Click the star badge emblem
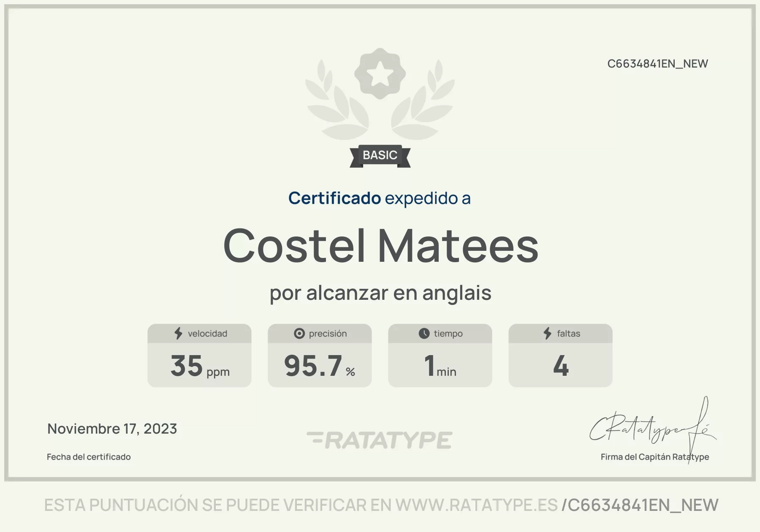760x532 pixels. [380, 74]
